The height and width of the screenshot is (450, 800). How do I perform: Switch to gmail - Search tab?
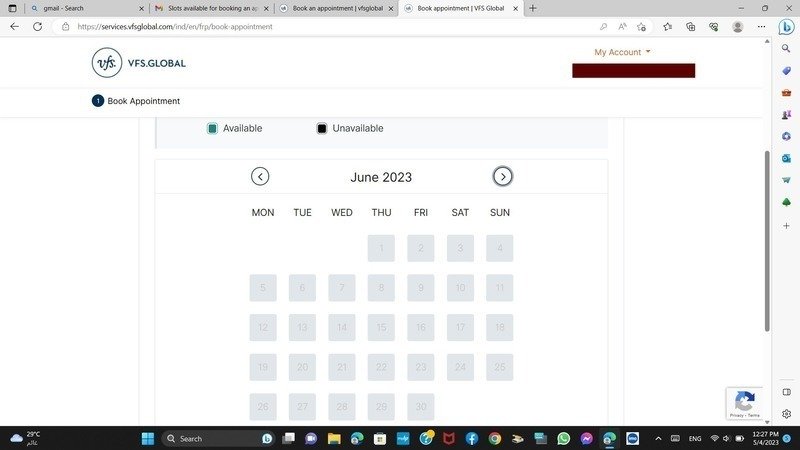tap(85, 8)
